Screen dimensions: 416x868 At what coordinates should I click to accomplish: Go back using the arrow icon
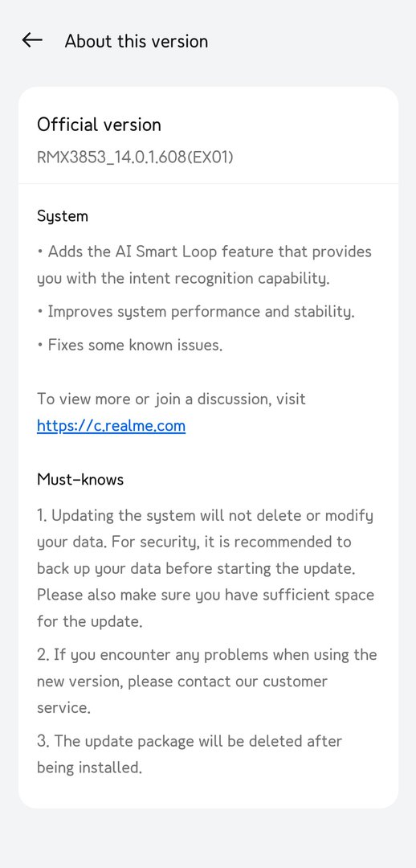[x=32, y=40]
